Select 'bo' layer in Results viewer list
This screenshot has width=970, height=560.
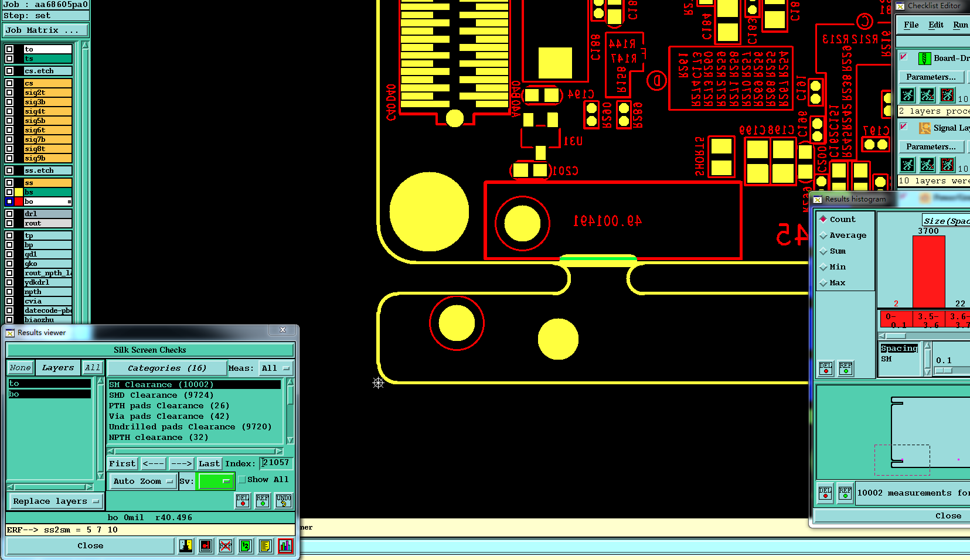tap(50, 394)
